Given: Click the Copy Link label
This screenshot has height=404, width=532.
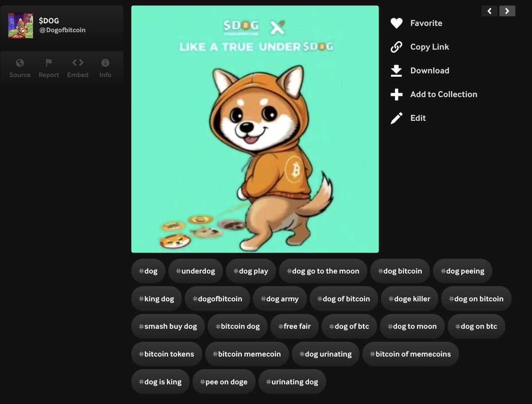Looking at the screenshot, I should click(430, 47).
